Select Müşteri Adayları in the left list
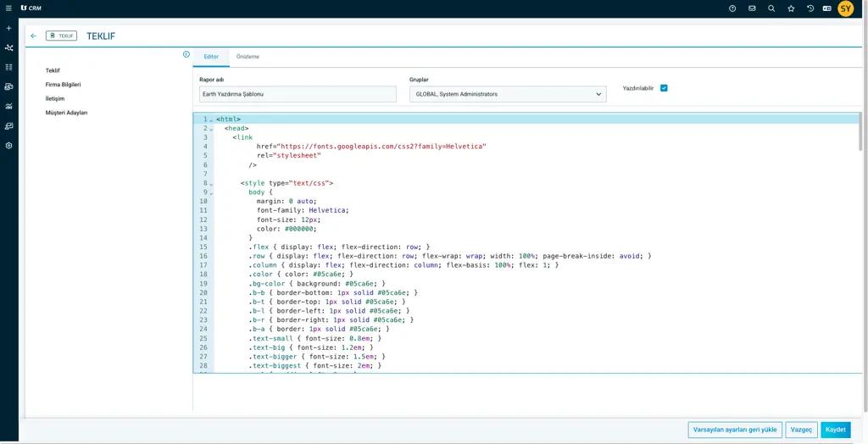Viewport: 868px width, 444px height. (x=66, y=113)
